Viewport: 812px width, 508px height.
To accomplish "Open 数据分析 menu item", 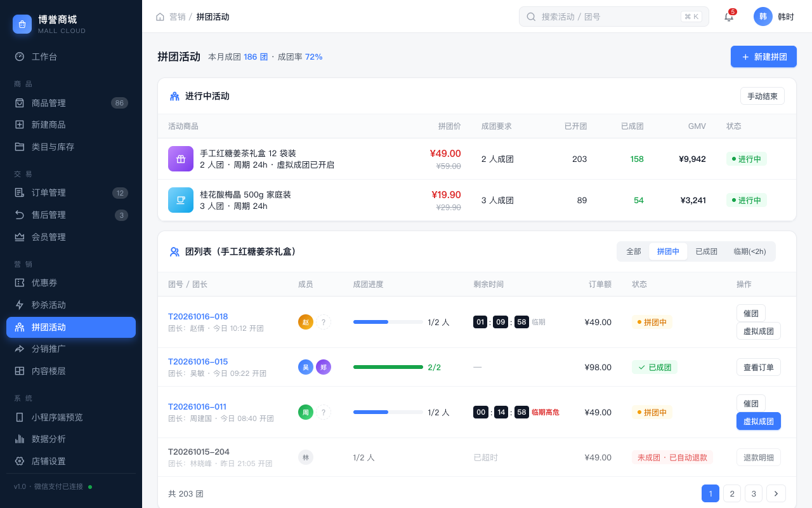I will point(71,439).
